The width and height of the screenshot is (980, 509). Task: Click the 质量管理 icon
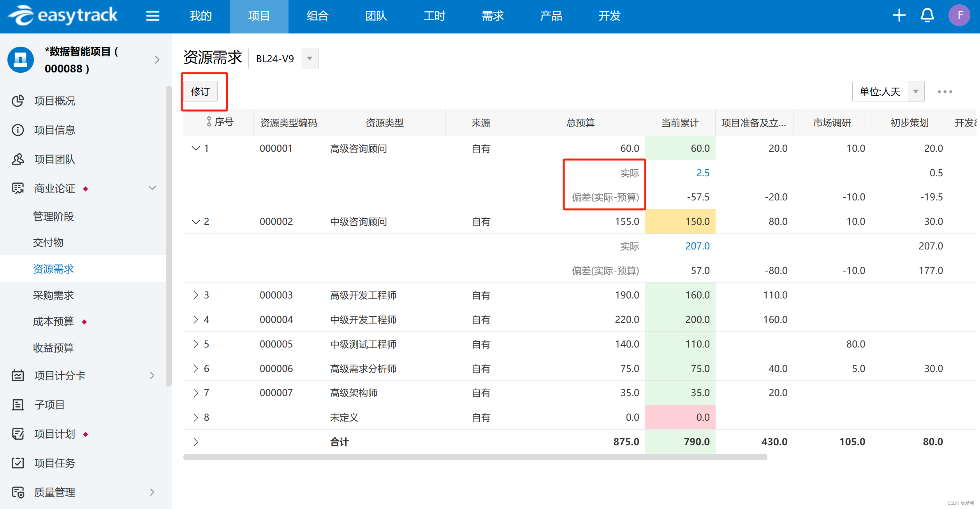point(18,492)
